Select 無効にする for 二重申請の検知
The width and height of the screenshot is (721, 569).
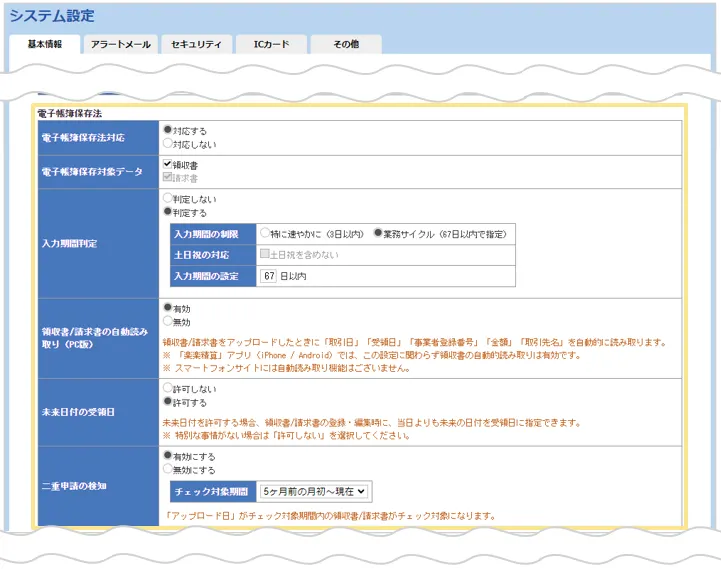[x=168, y=469]
